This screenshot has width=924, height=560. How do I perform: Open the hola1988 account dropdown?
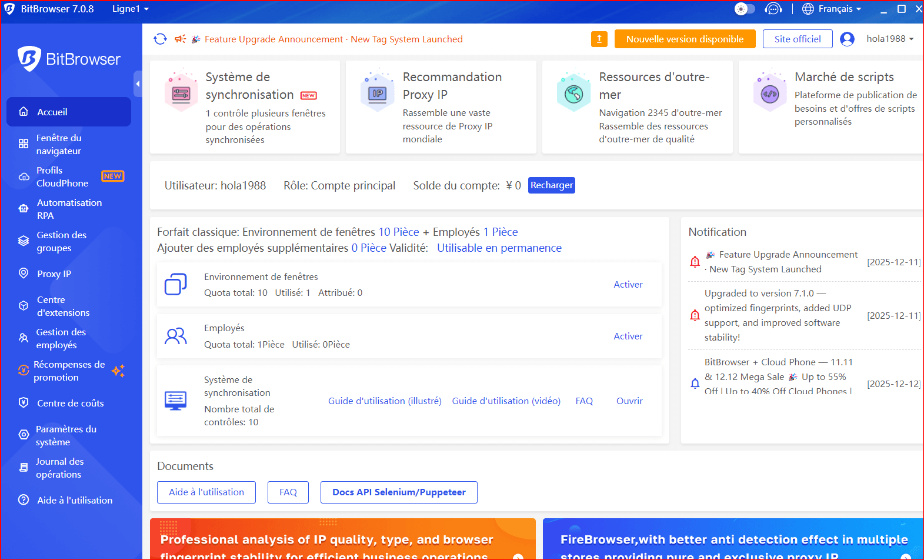[x=889, y=39]
